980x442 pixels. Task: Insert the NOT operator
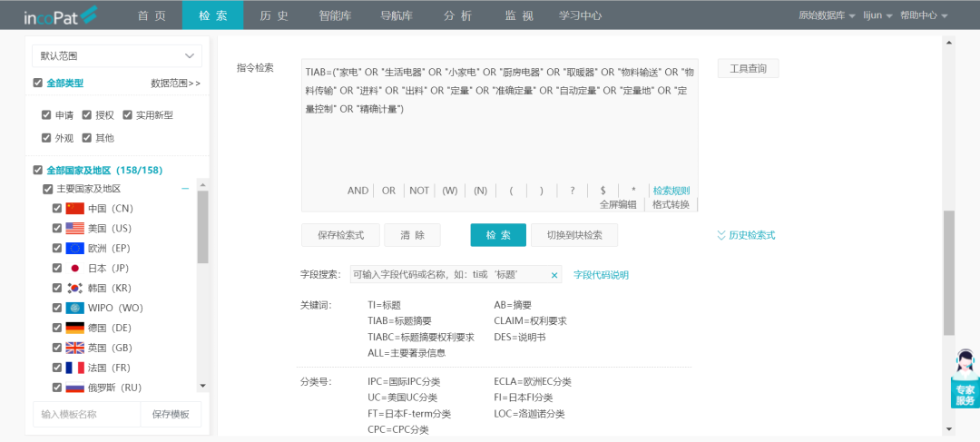[418, 191]
